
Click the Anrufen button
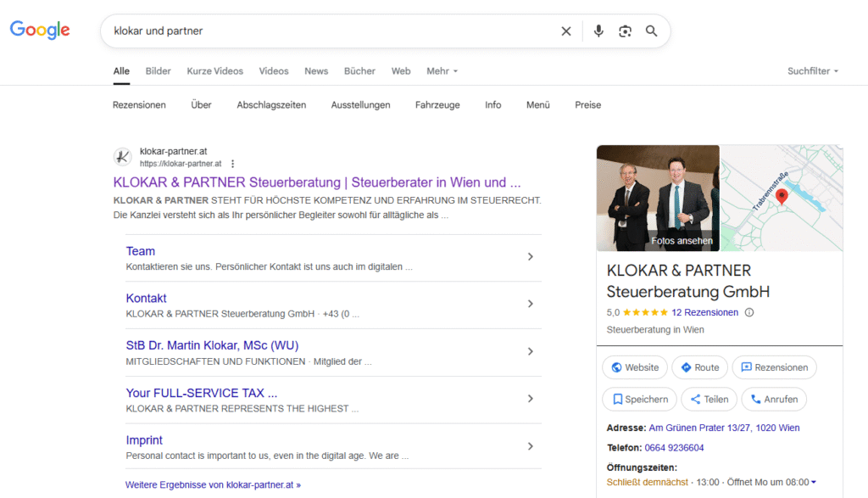click(x=774, y=399)
